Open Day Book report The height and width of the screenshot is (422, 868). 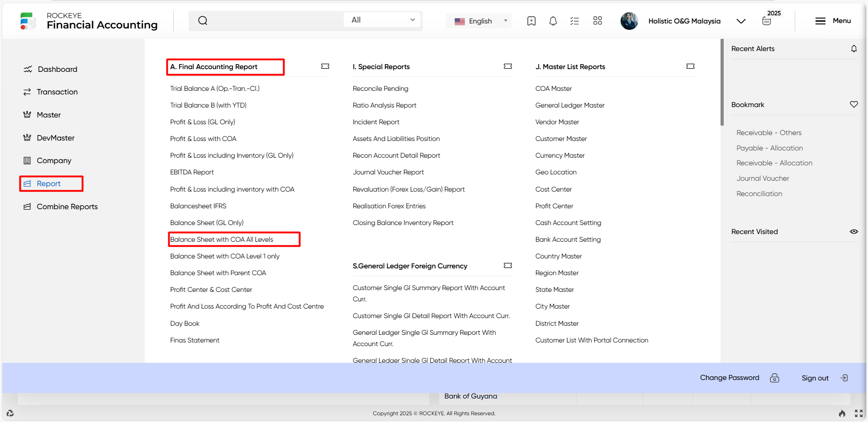click(185, 324)
